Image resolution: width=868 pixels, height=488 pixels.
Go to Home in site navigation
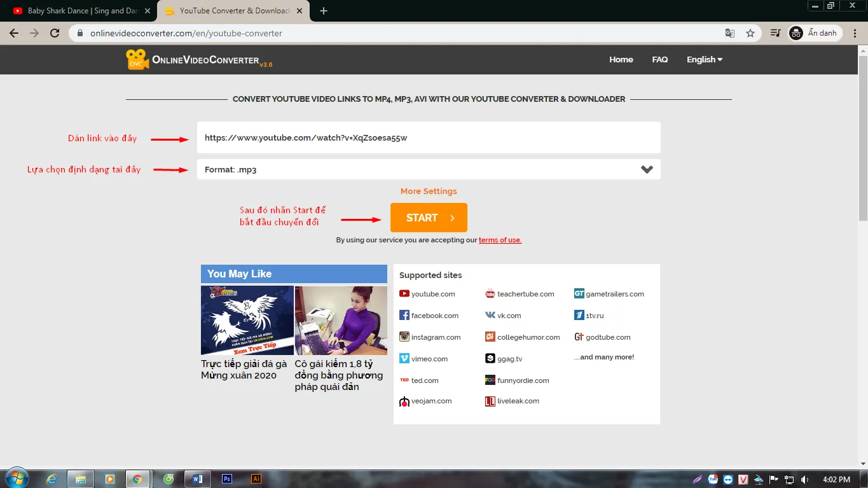621,59
